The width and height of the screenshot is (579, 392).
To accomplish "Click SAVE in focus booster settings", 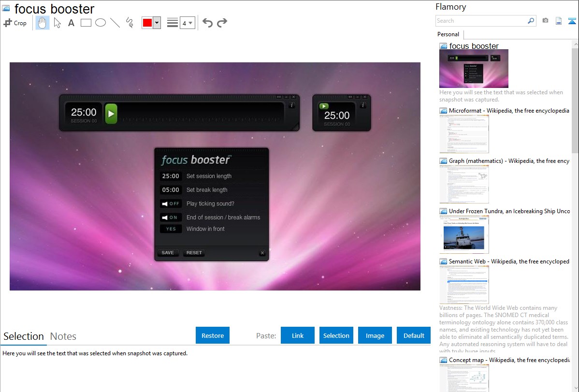I will (x=168, y=253).
